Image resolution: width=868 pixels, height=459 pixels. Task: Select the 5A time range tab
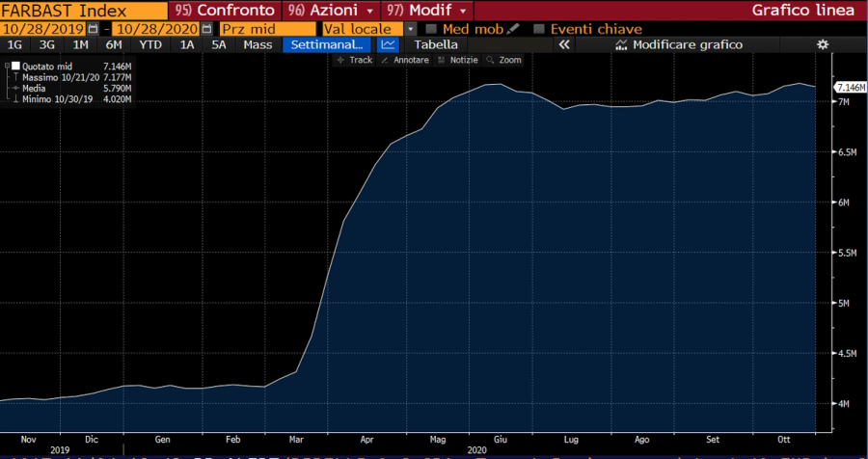[x=219, y=45]
